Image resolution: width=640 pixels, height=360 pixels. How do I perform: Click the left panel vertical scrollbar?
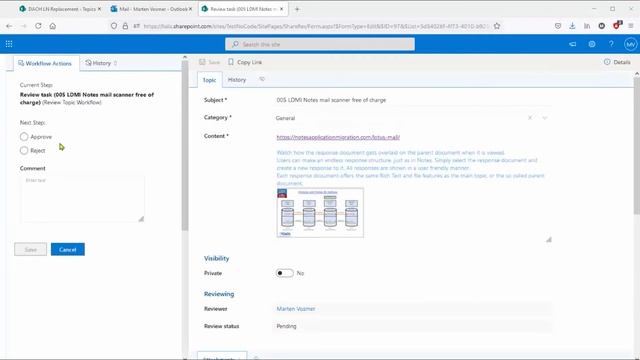click(x=185, y=145)
